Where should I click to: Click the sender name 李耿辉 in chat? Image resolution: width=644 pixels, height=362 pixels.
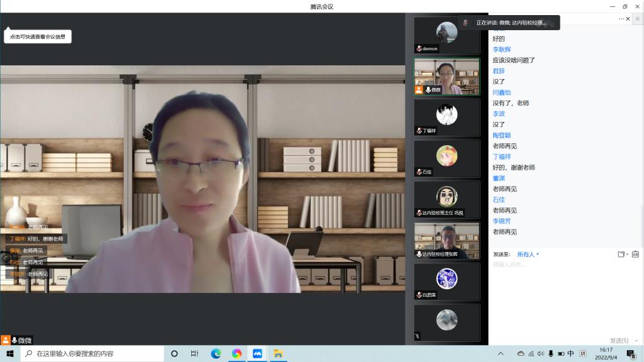[x=501, y=50]
